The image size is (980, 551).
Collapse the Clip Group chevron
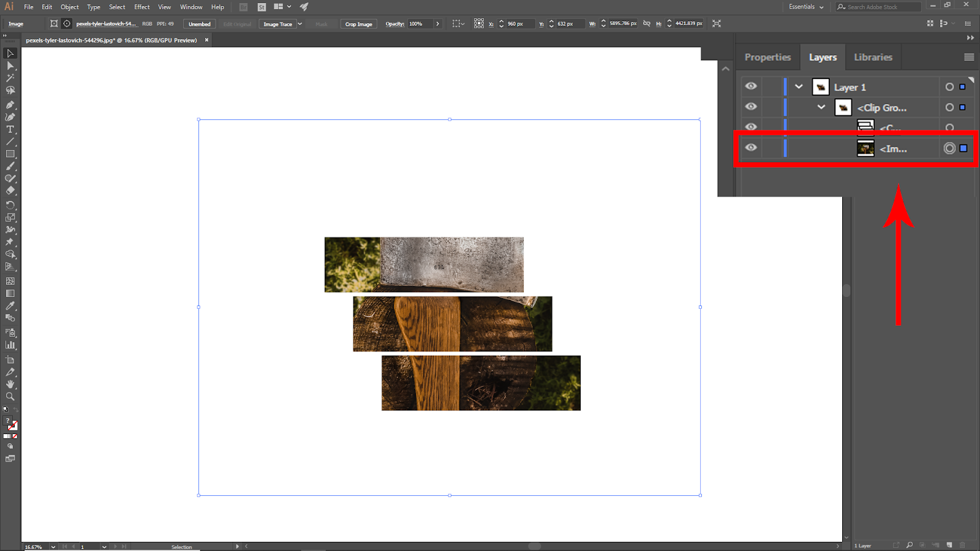pyautogui.click(x=821, y=107)
